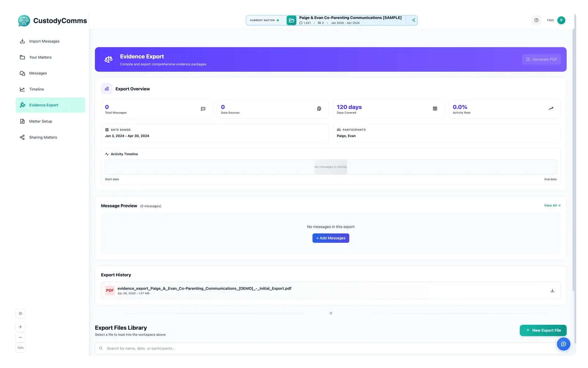The width and height of the screenshot is (588, 368).
Task: Click Activity Rate trend icon
Action: coord(551,109)
